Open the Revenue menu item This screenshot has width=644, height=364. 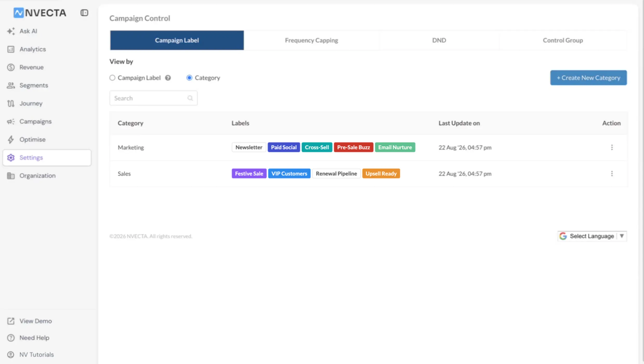tap(47, 67)
